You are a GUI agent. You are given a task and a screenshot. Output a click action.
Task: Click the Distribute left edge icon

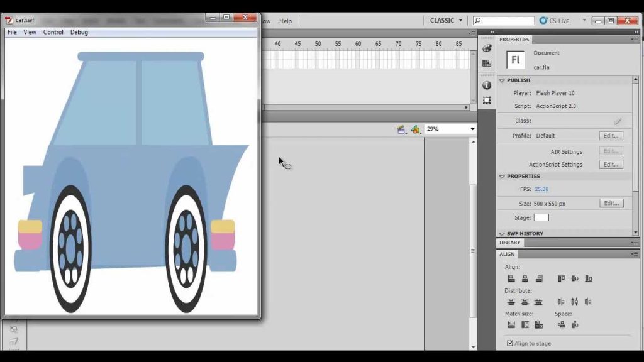[x=560, y=302]
